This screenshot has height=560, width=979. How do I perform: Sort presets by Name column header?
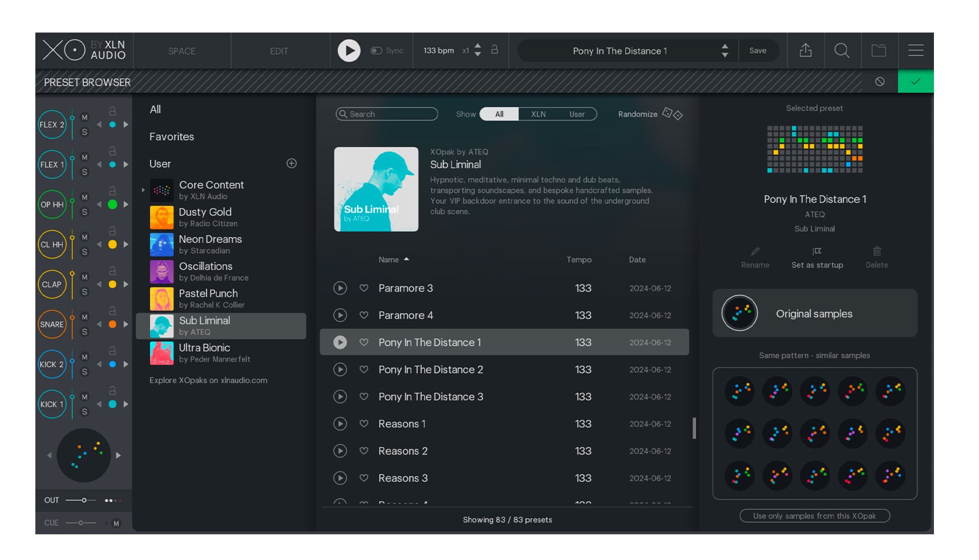click(x=389, y=260)
